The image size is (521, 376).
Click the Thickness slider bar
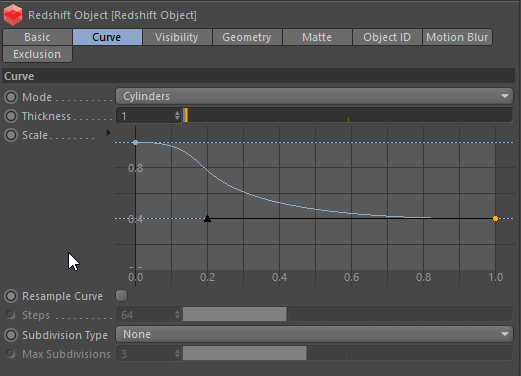[x=347, y=115]
